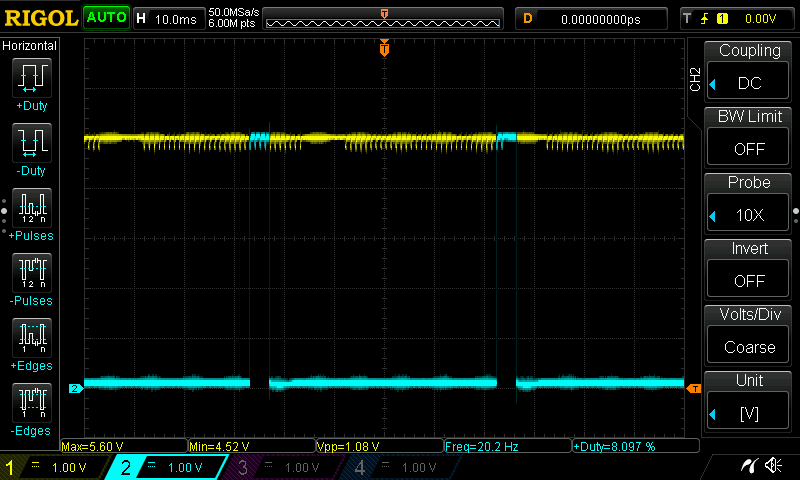
Task: Click the sound speaker icon
Action: [x=773, y=465]
